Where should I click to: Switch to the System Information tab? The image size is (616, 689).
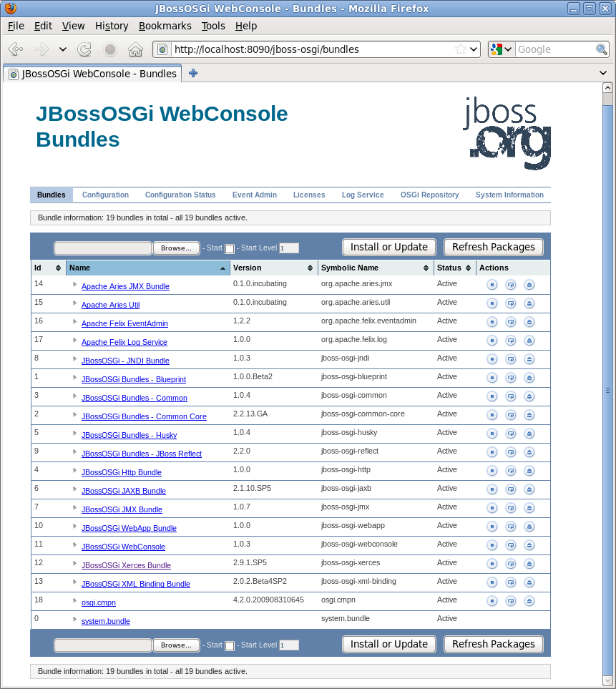509,195
